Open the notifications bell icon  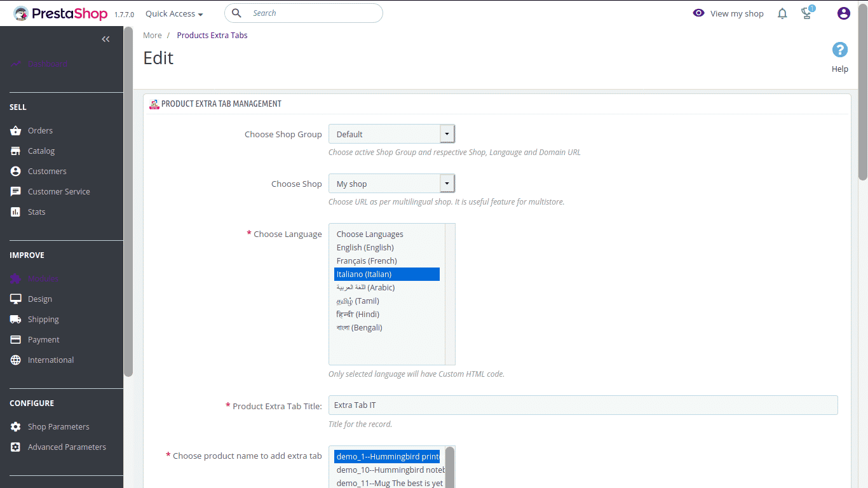[782, 13]
